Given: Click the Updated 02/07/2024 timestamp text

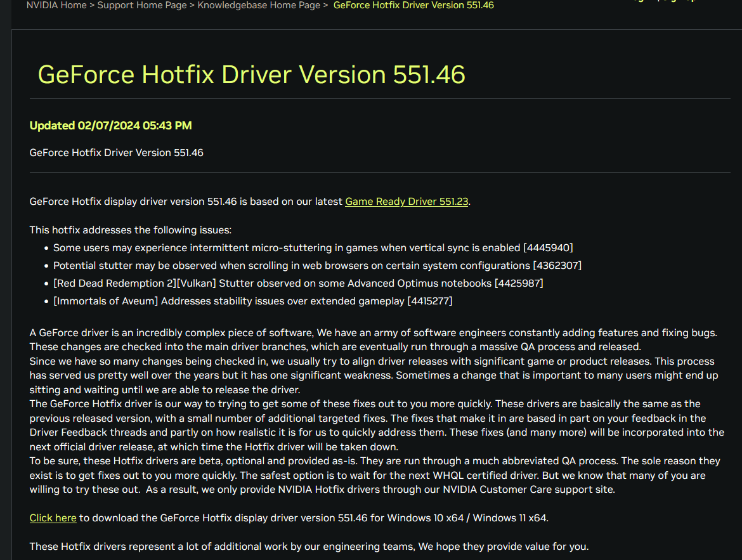Looking at the screenshot, I should (110, 126).
